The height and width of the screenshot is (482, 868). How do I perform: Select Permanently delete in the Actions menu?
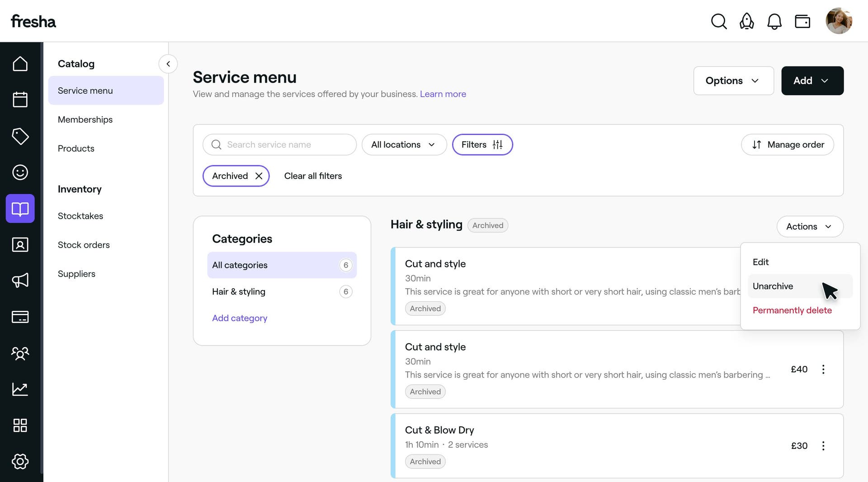click(800, 310)
